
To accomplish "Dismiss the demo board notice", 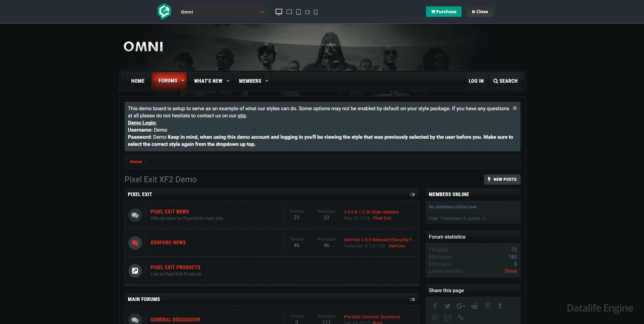I will (x=515, y=108).
